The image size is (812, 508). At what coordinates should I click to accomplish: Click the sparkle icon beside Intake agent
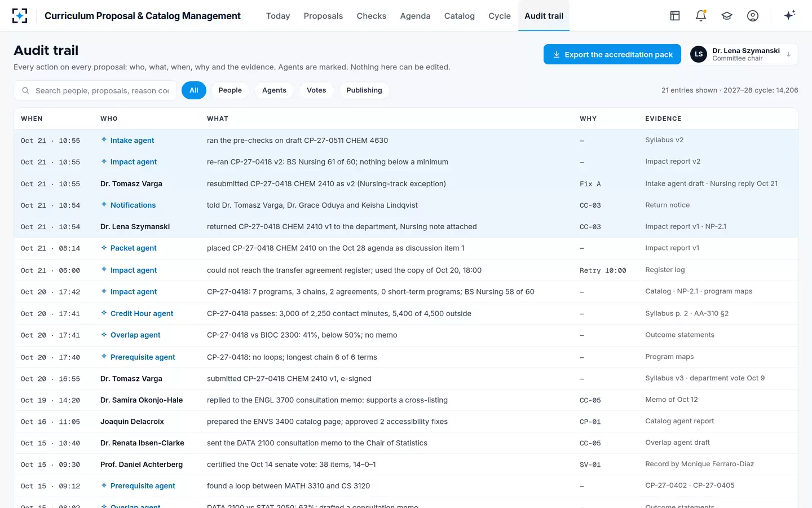104,140
